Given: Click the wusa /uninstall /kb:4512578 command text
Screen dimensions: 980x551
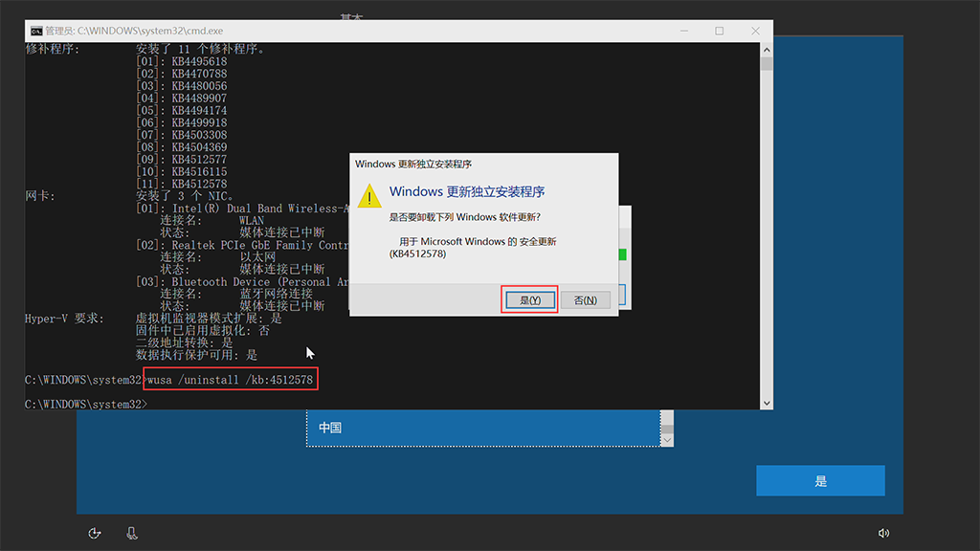Looking at the screenshot, I should (x=230, y=380).
